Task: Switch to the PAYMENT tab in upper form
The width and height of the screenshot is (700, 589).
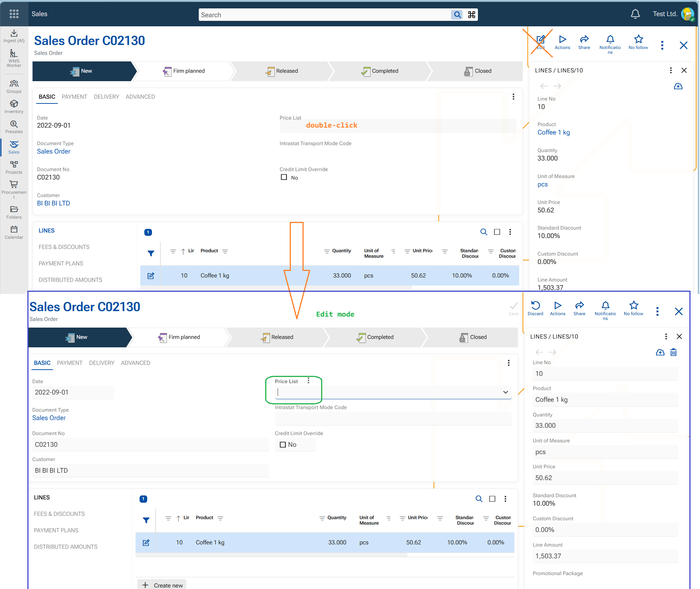Action: click(74, 97)
